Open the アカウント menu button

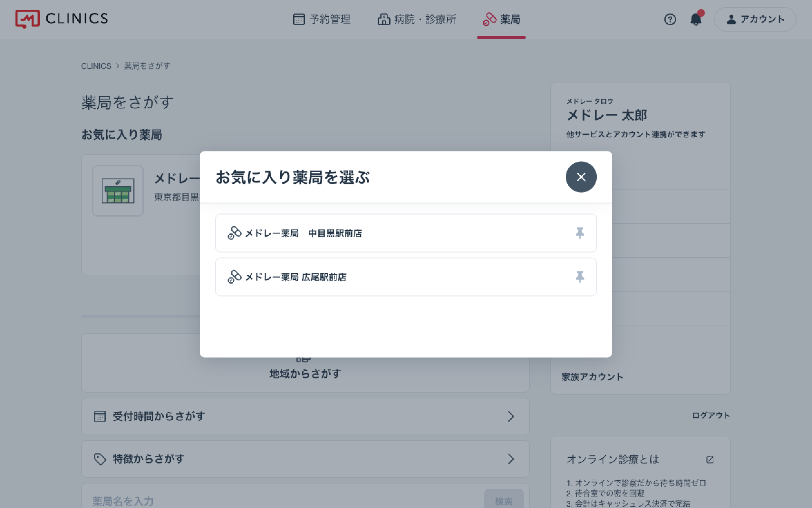(755, 19)
